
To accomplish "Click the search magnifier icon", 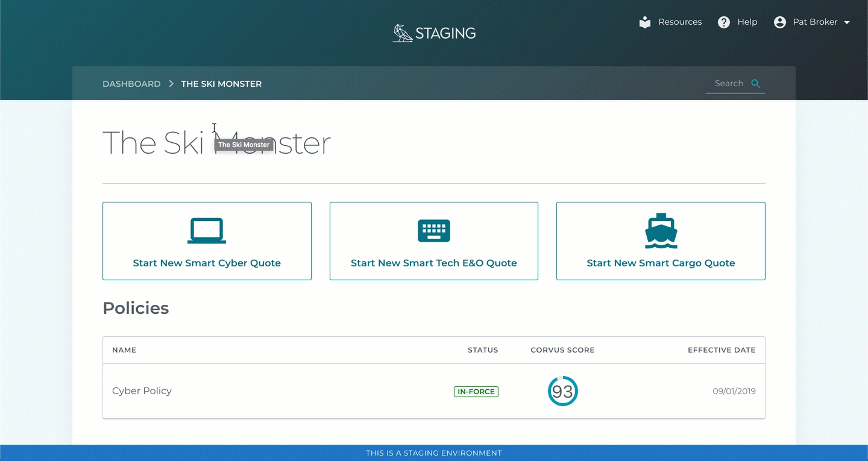I will pyautogui.click(x=756, y=84).
